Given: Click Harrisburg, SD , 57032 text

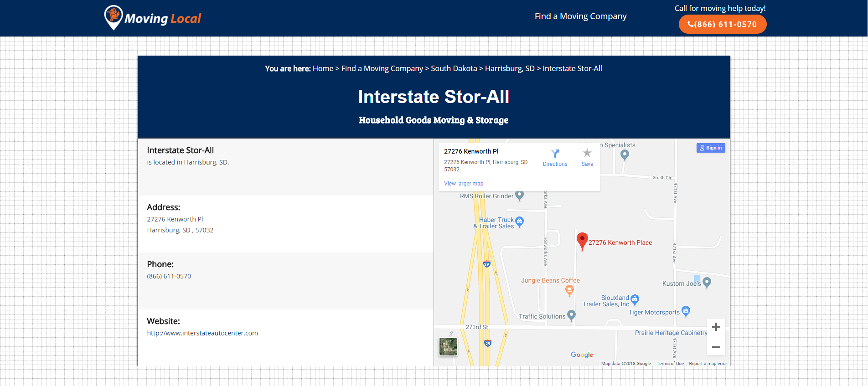Looking at the screenshot, I should (180, 230).
